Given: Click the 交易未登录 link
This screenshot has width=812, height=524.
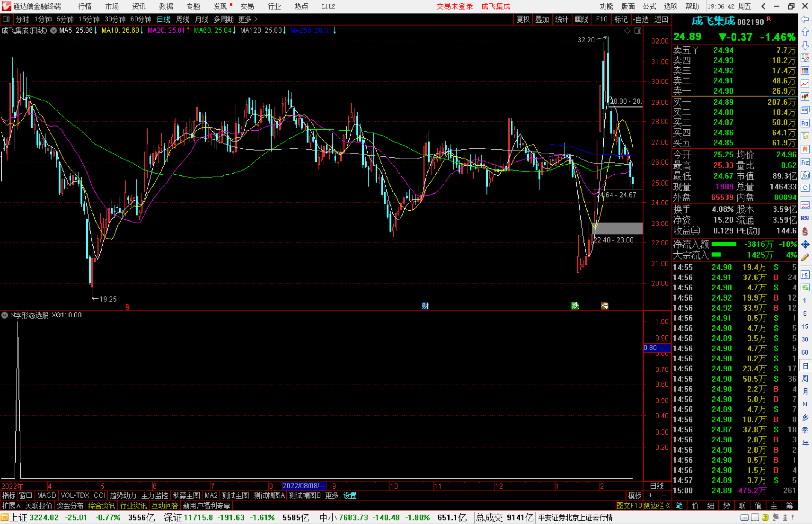Looking at the screenshot, I should coord(454,6).
